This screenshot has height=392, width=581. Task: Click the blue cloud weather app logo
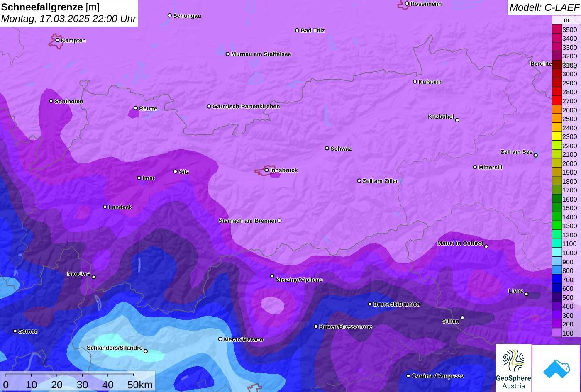557,368
